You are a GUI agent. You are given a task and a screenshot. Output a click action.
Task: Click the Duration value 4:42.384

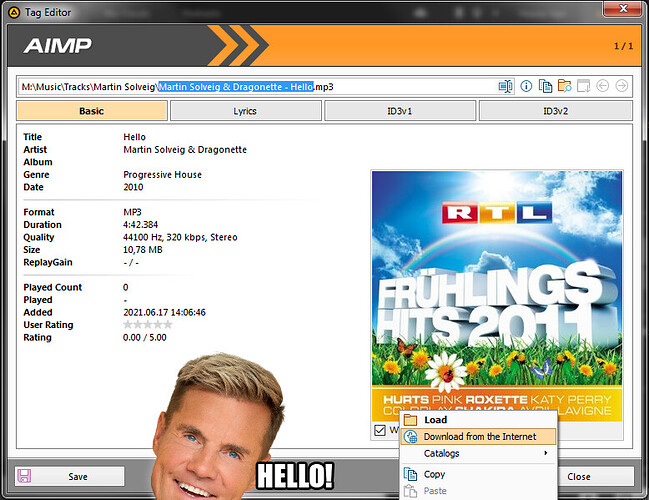141,225
